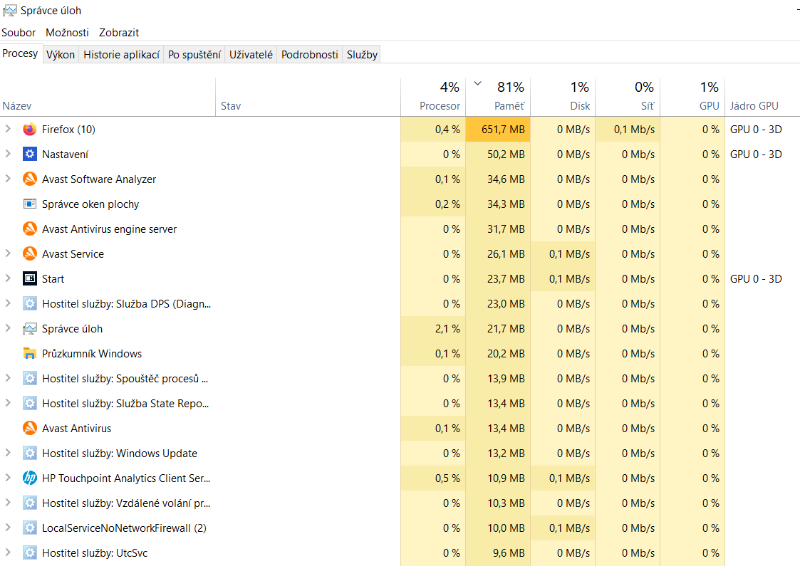Click the Task Manager title bar icon
The width and height of the screenshot is (800, 566).
click(10, 10)
